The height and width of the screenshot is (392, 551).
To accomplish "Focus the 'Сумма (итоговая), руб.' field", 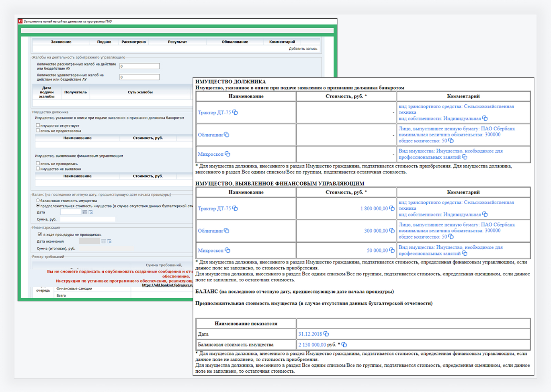I will pyautogui.click(x=107, y=248).
